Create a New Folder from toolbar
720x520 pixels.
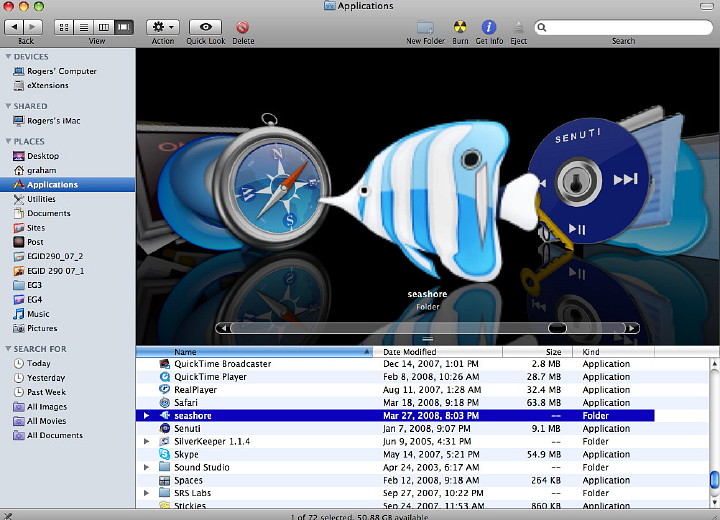(x=425, y=27)
